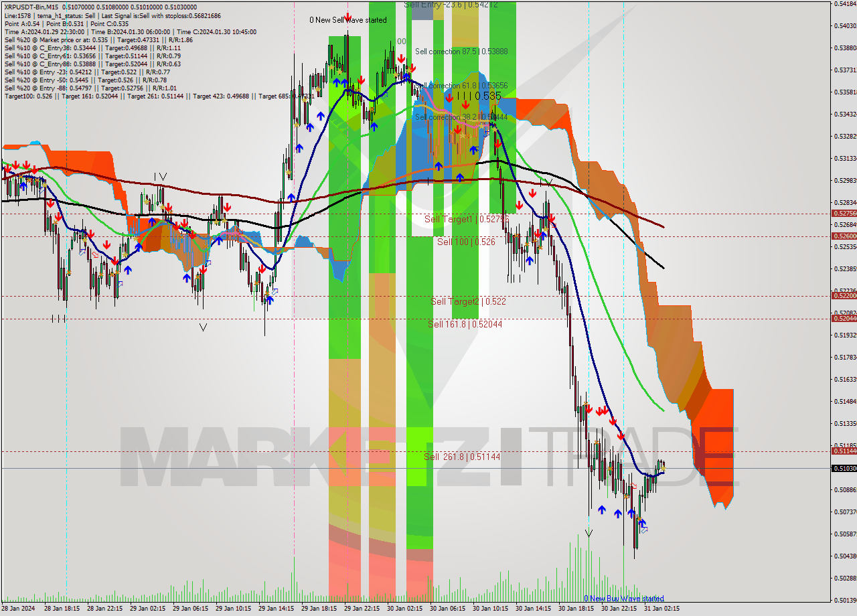Click the '30 Jan 14:15' time label
The height and width of the screenshot is (616, 857).
click(533, 609)
